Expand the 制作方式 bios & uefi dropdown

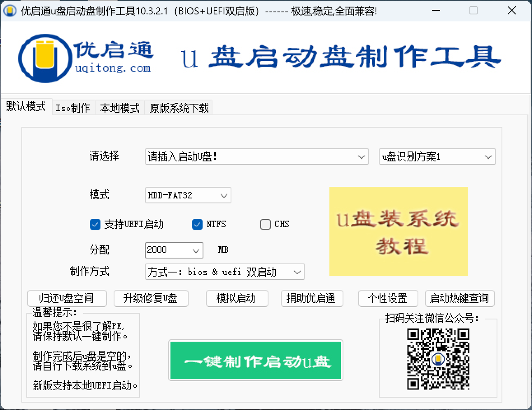click(224, 272)
